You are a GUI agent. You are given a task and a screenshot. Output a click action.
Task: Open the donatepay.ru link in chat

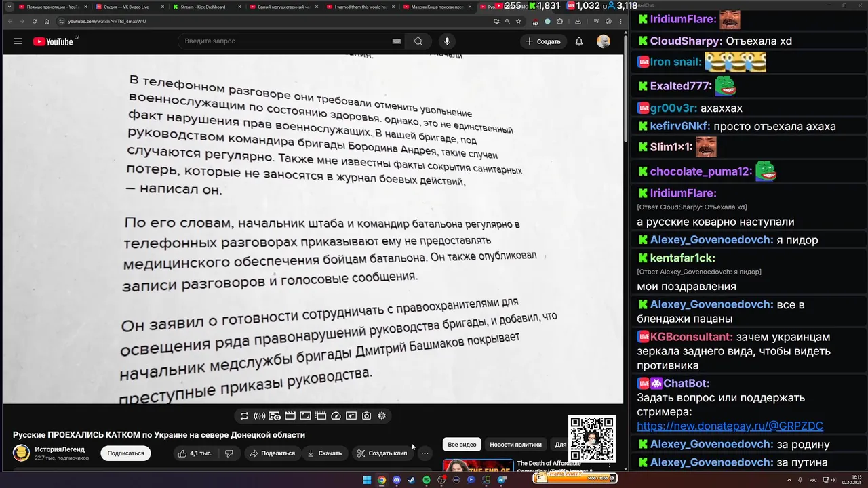point(730,426)
